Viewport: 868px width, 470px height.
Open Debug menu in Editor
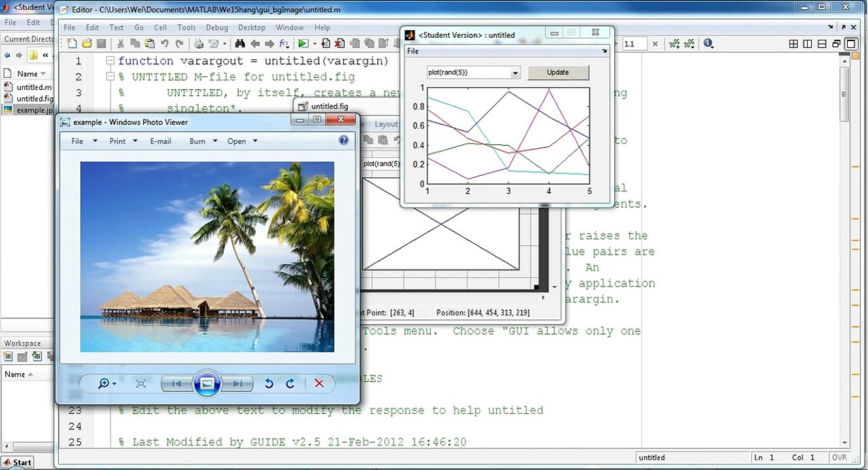(x=217, y=27)
